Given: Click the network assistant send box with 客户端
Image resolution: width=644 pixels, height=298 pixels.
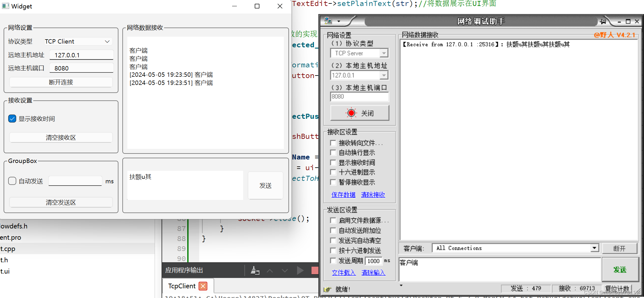Looking at the screenshot, I should coord(500,269).
